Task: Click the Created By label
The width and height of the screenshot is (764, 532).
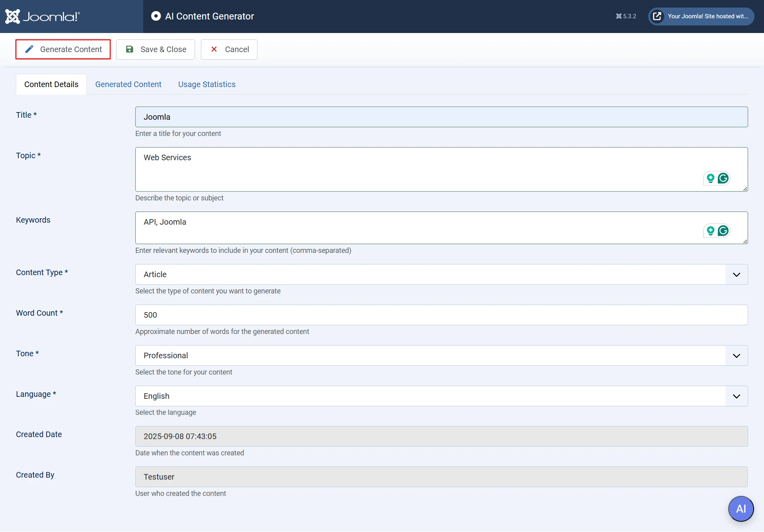Action: pyautogui.click(x=35, y=475)
